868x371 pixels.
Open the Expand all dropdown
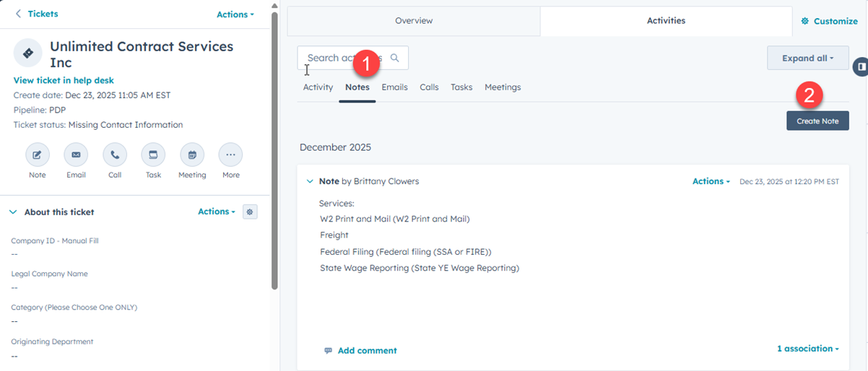[x=807, y=58]
